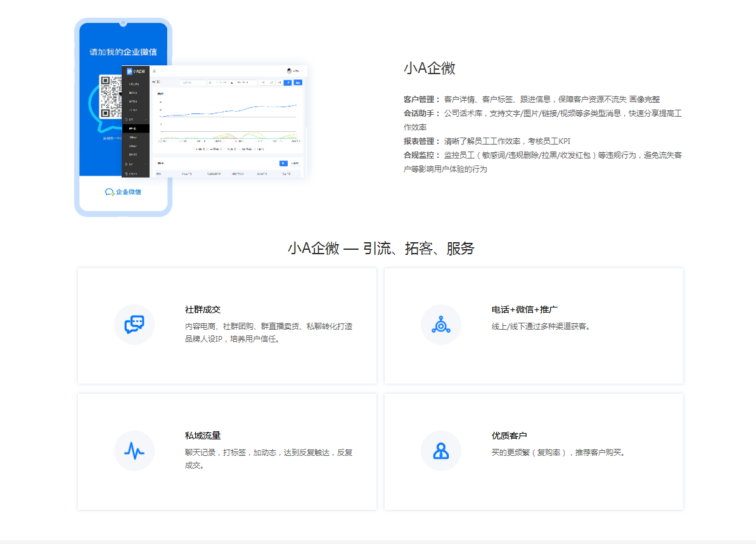Screen dimensions: 756x544
Task: Select the 优质客户 card heading
Action: point(509,436)
